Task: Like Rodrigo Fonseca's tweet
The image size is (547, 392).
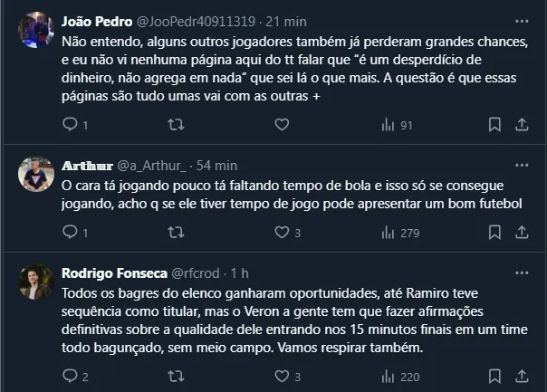Action: [x=282, y=377]
